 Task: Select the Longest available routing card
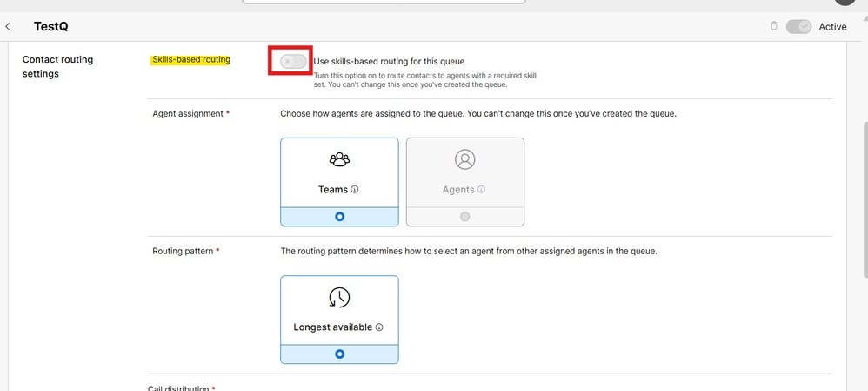click(x=339, y=320)
